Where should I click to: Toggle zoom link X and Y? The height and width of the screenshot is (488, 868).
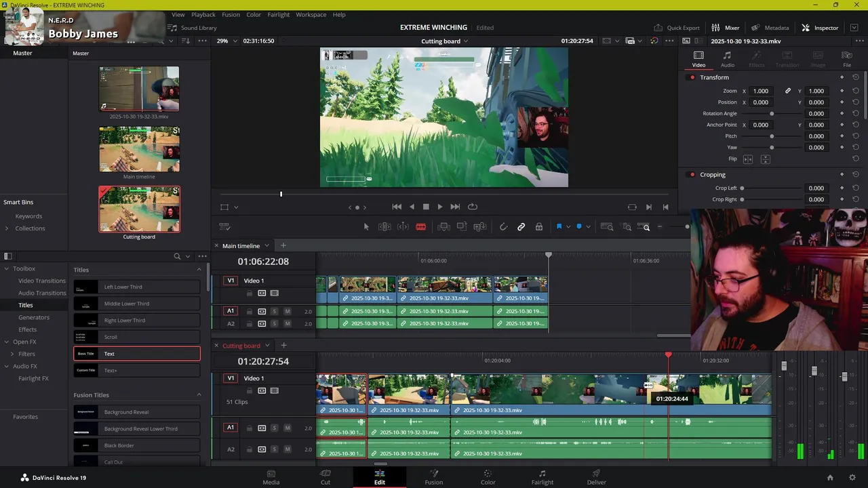787,91
